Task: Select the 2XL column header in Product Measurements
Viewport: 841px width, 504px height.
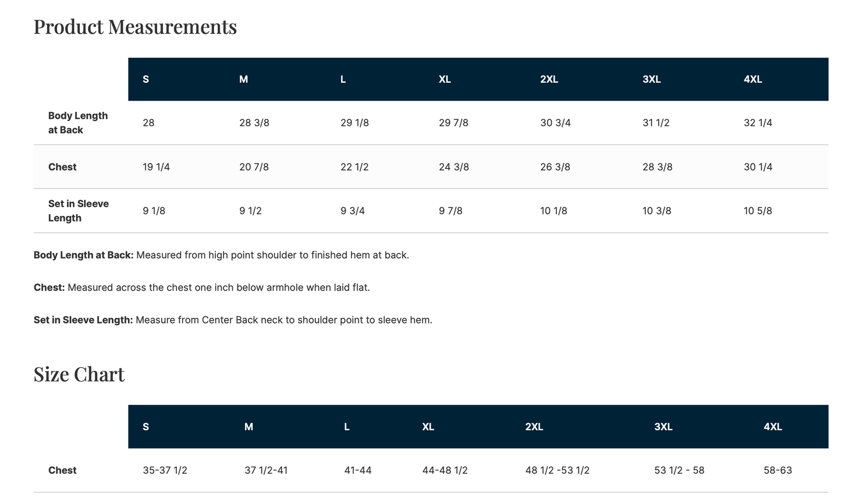Action: coord(549,79)
